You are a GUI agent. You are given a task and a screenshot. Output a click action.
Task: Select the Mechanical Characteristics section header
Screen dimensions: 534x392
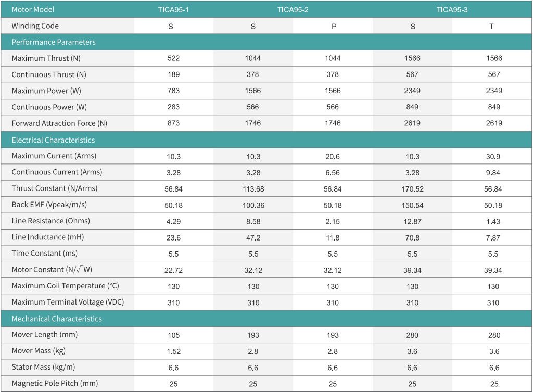57,319
